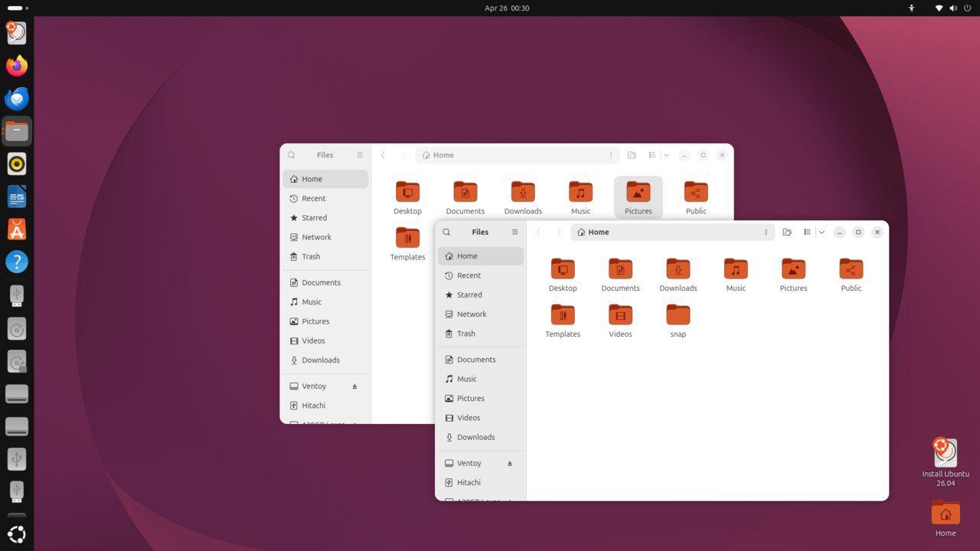Select Starred in front window sidebar
Viewport: 980px width, 551px height.
tap(481, 295)
